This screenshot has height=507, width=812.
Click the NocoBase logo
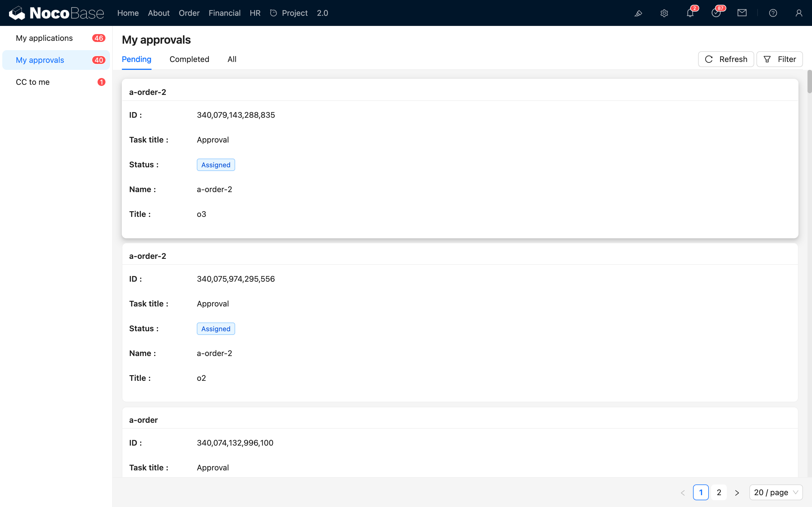point(56,13)
